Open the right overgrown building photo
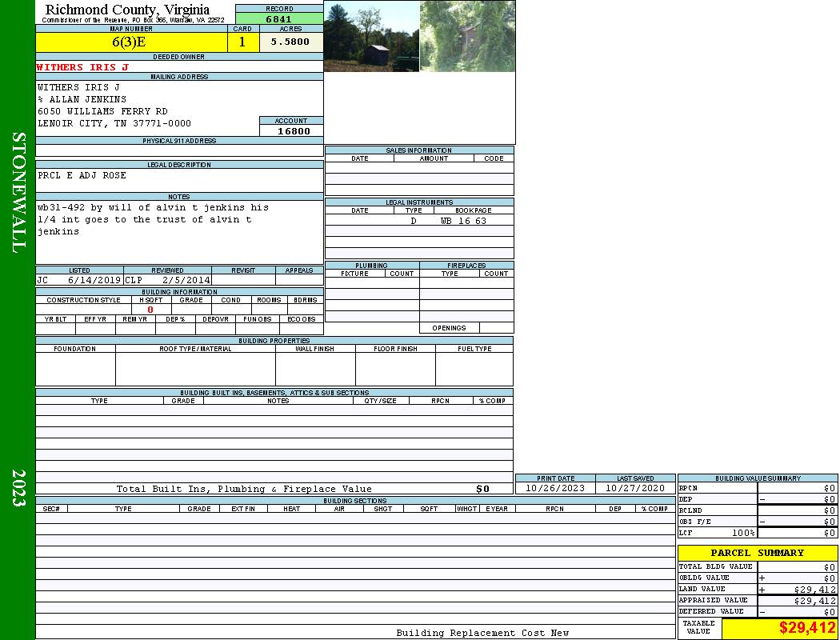The image size is (840, 640). pos(467,36)
